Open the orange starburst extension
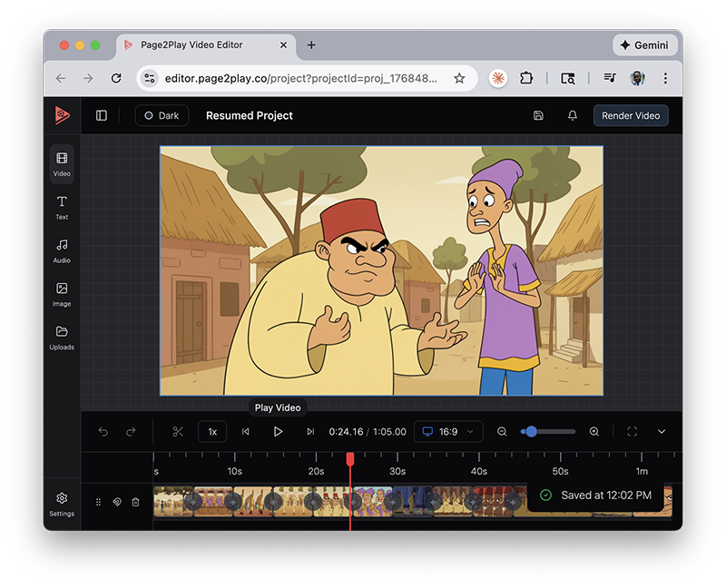The width and height of the screenshot is (726, 588). pyautogui.click(x=498, y=78)
